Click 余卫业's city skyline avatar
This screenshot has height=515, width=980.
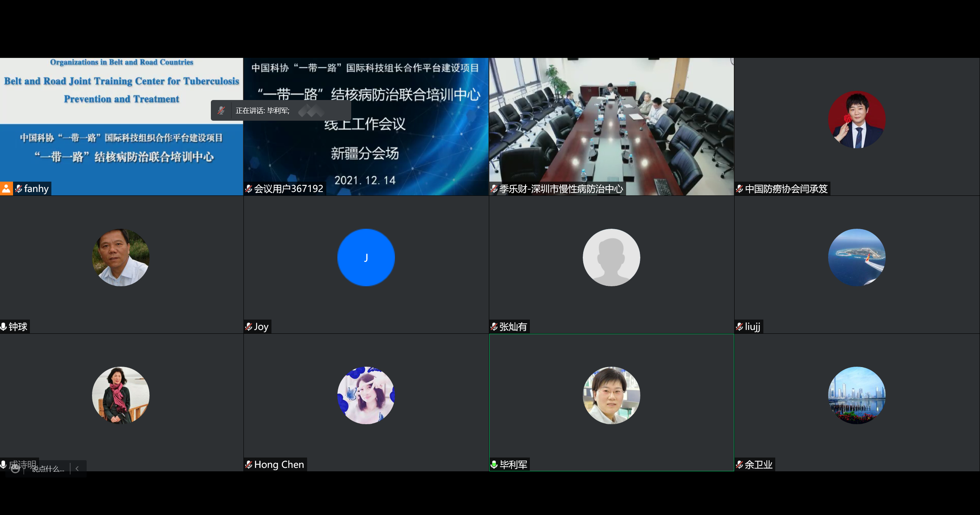857,395
